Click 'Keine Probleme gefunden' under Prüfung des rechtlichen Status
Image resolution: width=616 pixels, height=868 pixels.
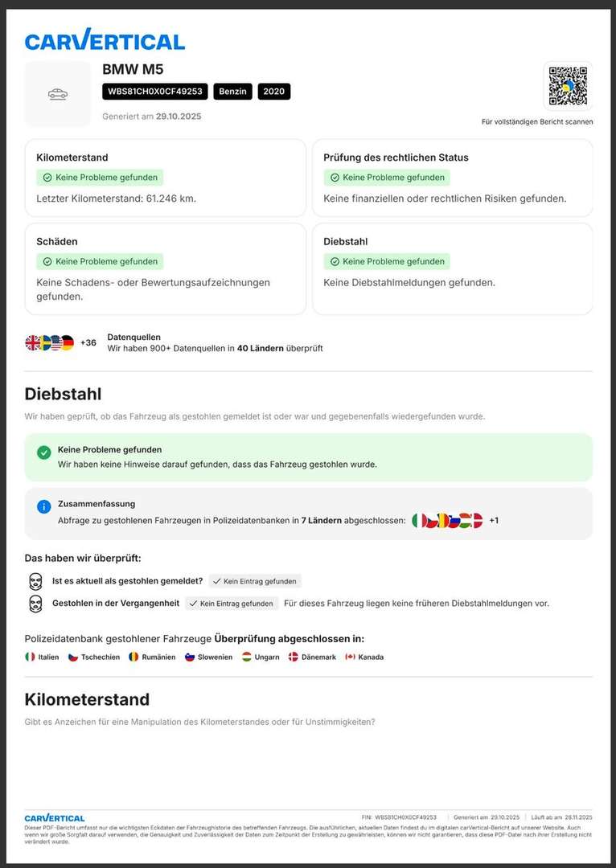pos(387,178)
